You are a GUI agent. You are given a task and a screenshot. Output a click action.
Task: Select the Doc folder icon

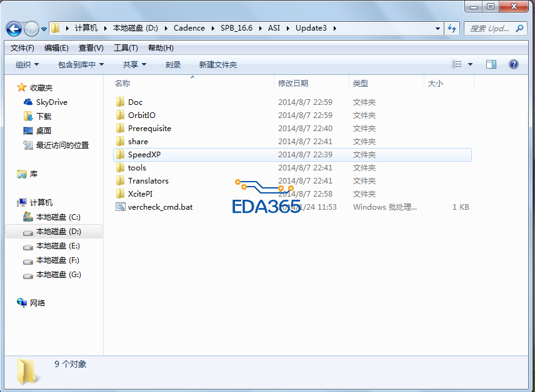pos(120,102)
